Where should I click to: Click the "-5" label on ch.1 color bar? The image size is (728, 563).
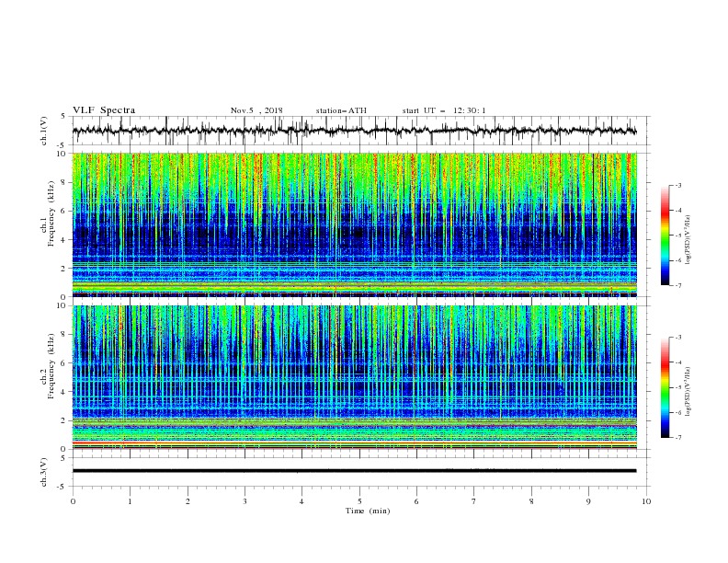click(x=677, y=236)
